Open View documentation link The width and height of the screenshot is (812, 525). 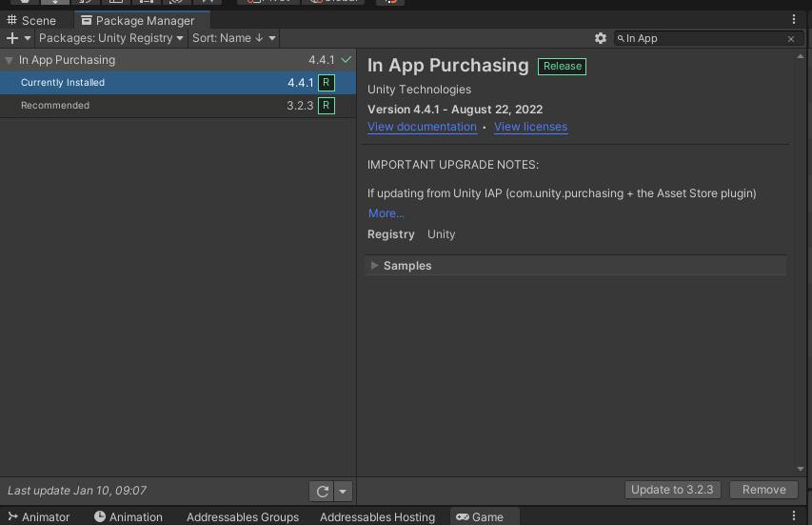pyautogui.click(x=422, y=127)
